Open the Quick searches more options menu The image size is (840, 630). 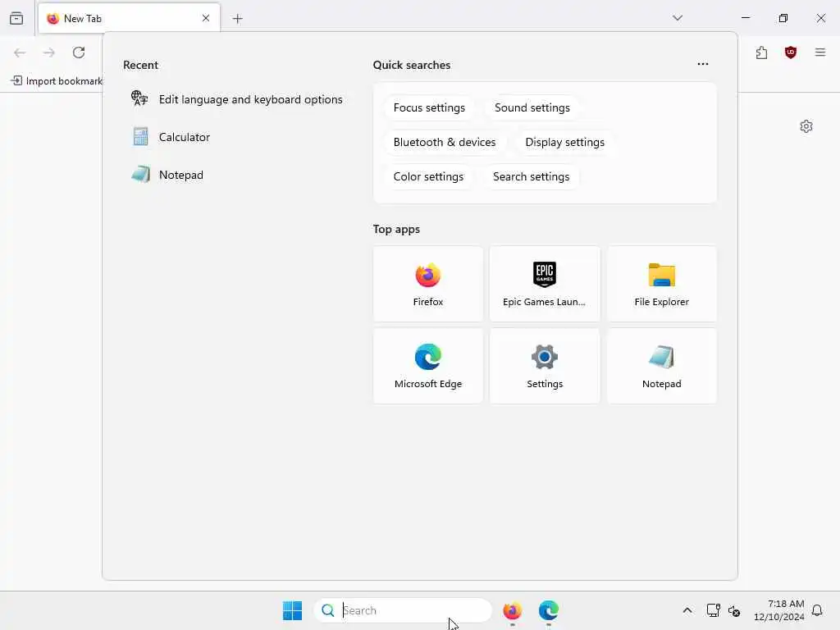coord(703,64)
